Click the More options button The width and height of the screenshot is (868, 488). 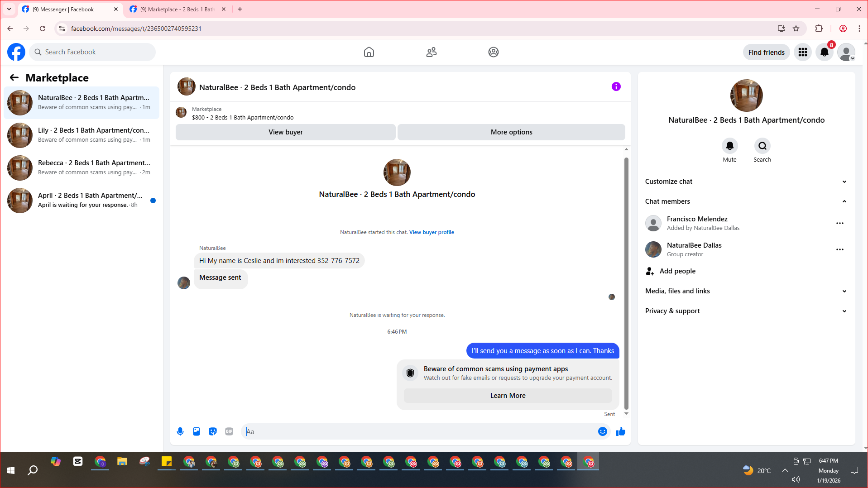[511, 132]
